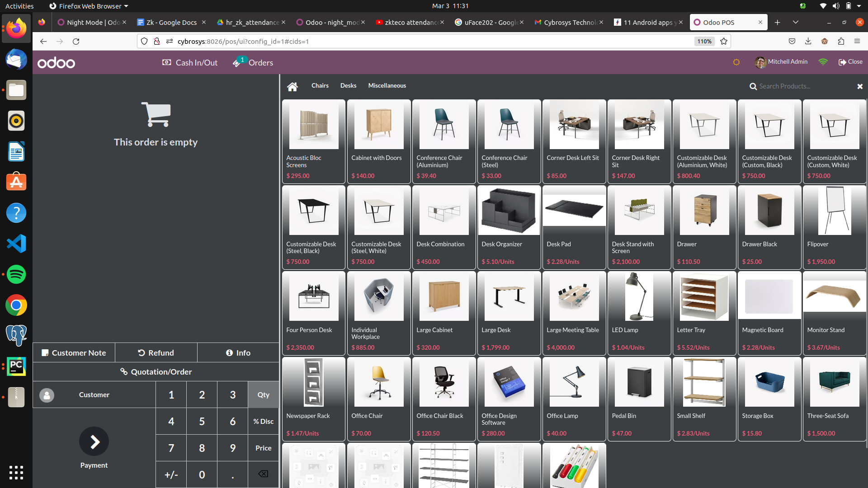The height and width of the screenshot is (488, 868).
Task: Click the green wifi sync status icon
Action: pos(823,62)
